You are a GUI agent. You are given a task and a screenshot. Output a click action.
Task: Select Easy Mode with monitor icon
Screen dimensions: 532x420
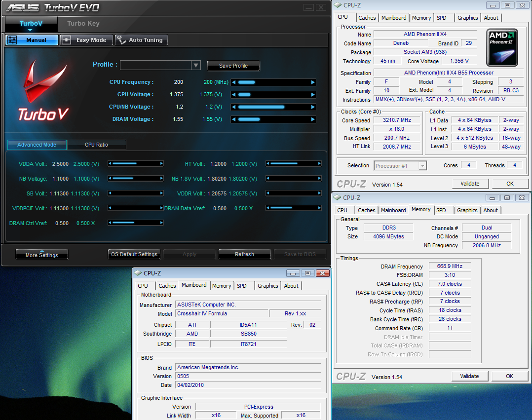86,40
